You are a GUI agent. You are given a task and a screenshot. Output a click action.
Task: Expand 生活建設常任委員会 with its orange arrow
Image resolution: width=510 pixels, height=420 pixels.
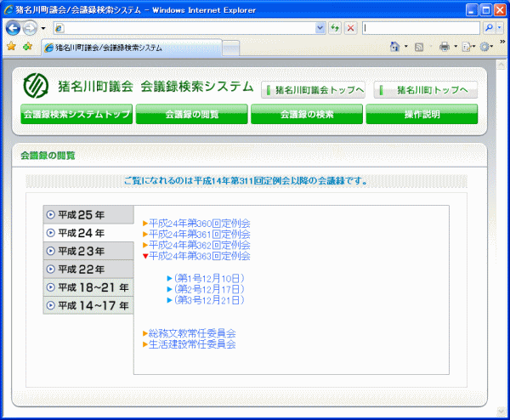tap(145, 344)
